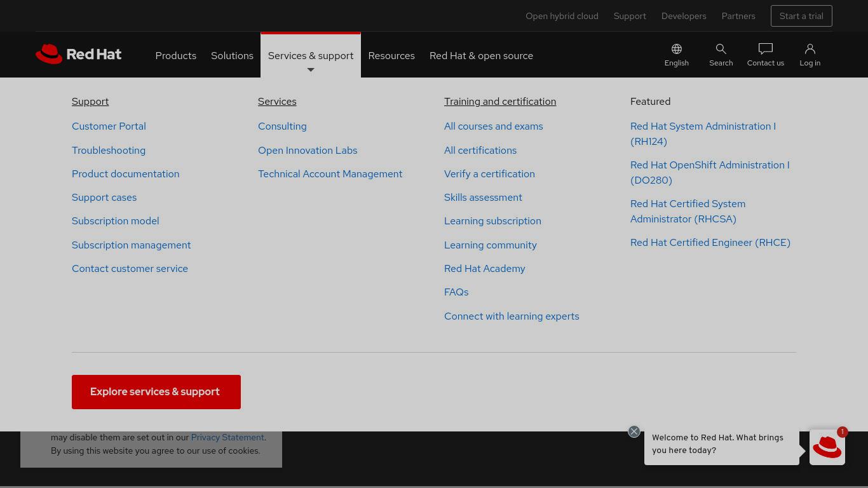Open Red Hat OpenShift Administration I (DO280)
Screen dimensions: 868x488
coord(710,173)
